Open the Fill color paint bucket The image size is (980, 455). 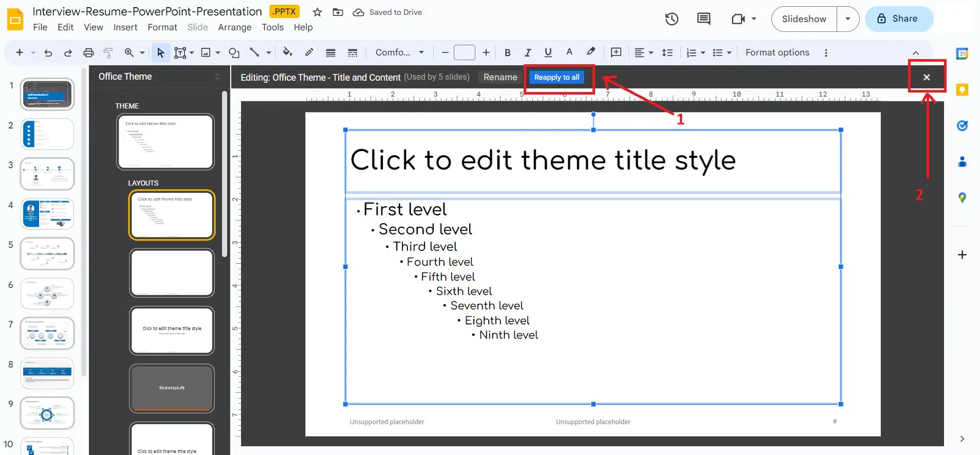[287, 52]
